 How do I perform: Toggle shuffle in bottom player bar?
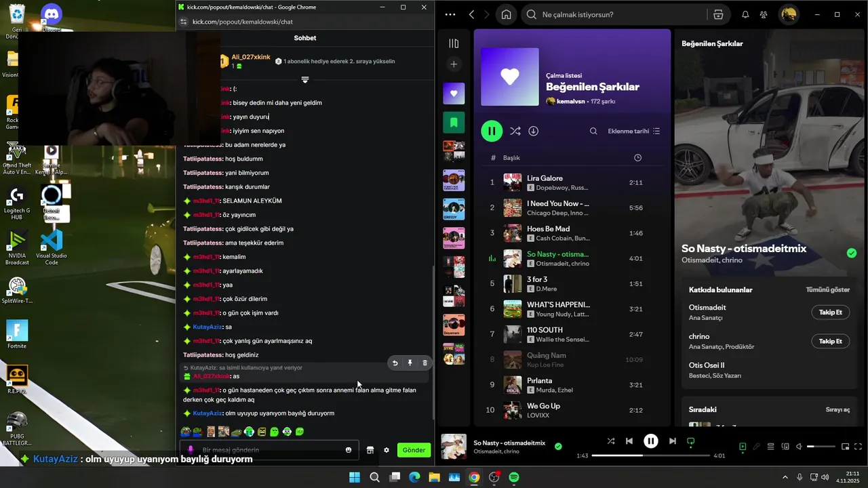pos(611,441)
